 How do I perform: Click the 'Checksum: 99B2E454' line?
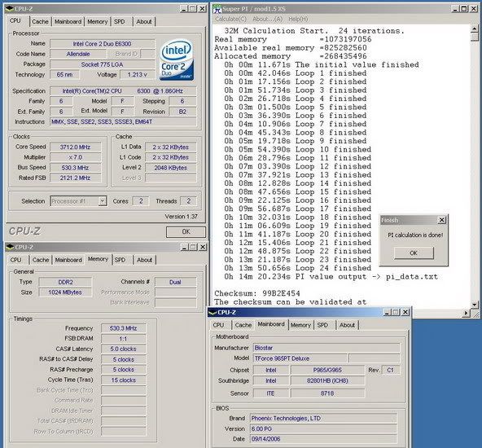pyautogui.click(x=257, y=293)
